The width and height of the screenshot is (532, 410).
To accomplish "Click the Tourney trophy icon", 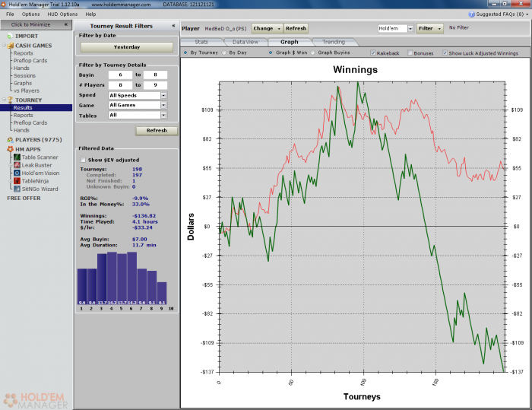I will (9, 100).
